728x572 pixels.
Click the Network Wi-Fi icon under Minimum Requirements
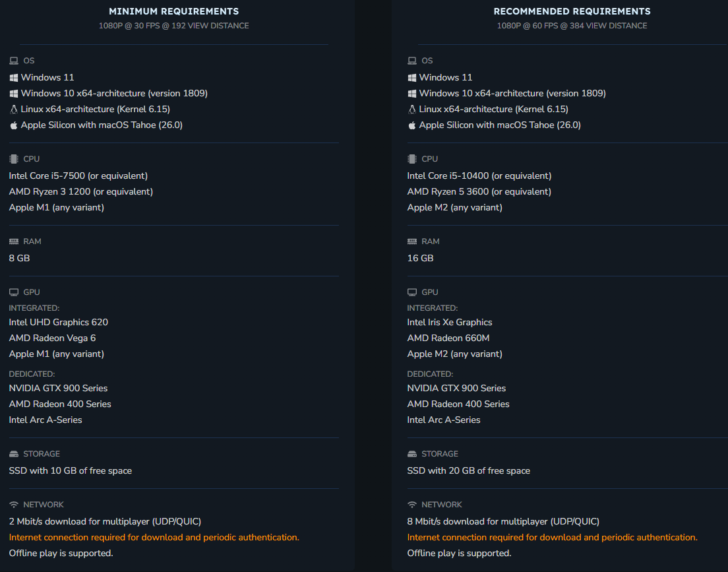coord(14,505)
